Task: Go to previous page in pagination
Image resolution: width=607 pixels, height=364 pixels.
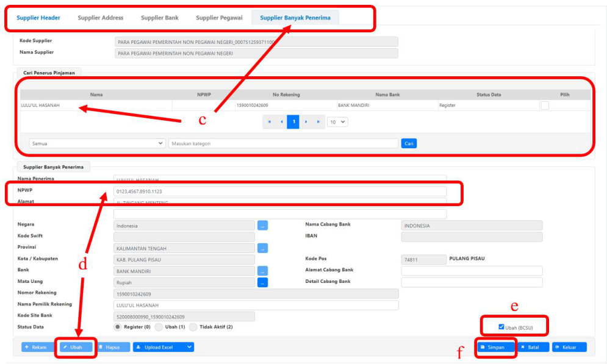Action: (281, 122)
